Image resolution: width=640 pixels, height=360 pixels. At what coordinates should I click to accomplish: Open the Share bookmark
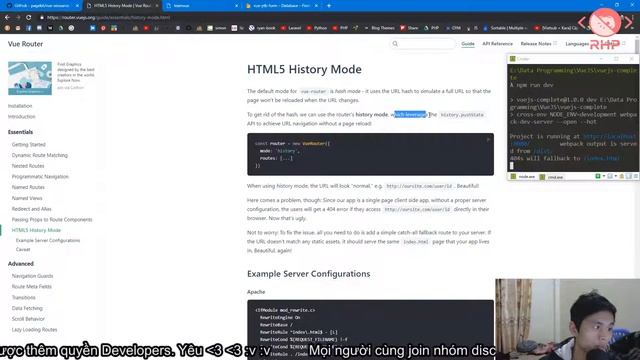click(409, 28)
